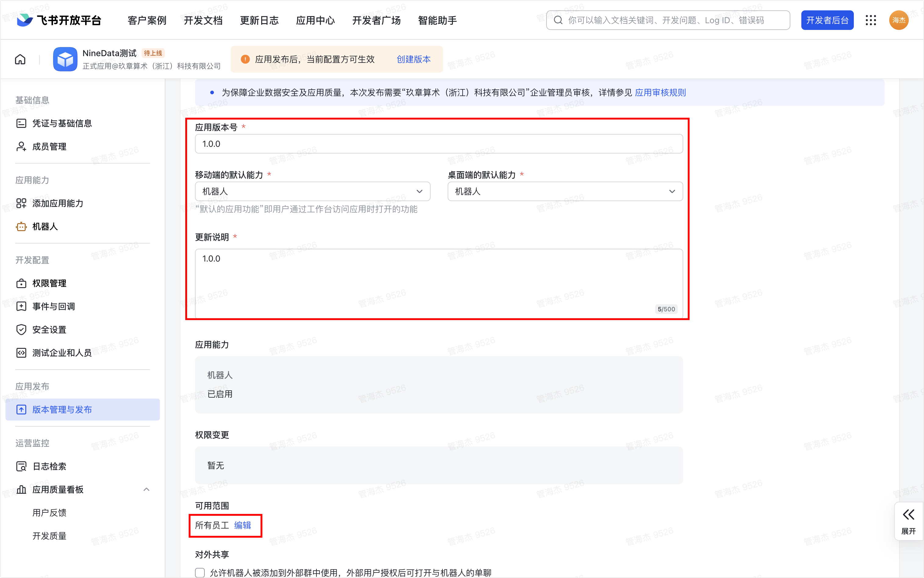Screen dimensions: 924x578
Task: Click the home icon in breadcrumb
Action: click(x=20, y=59)
